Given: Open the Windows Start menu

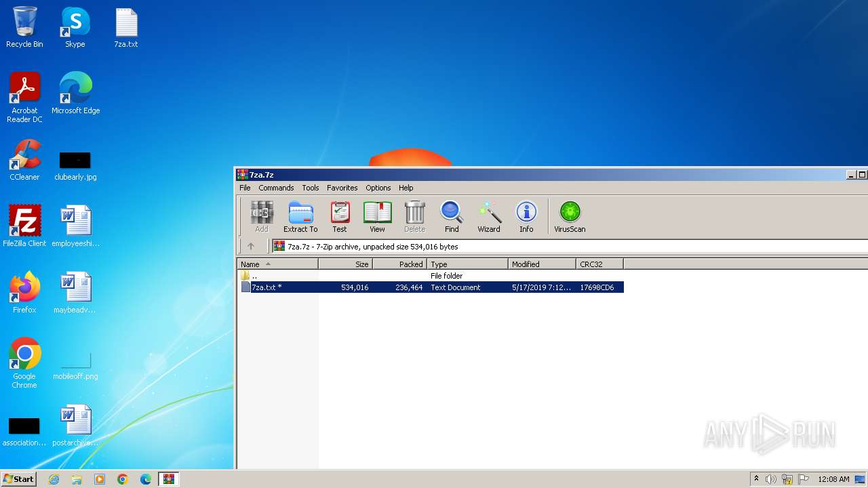Looking at the screenshot, I should click(18, 479).
